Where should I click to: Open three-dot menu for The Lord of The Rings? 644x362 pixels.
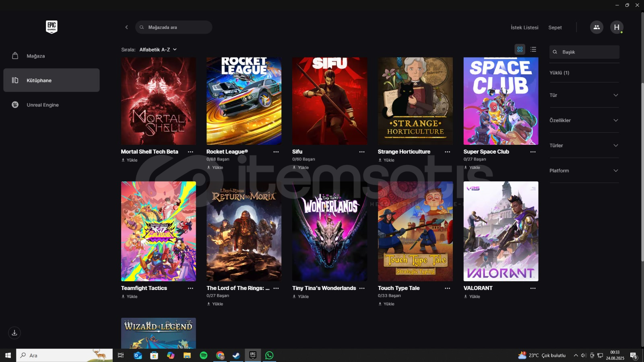(x=276, y=288)
